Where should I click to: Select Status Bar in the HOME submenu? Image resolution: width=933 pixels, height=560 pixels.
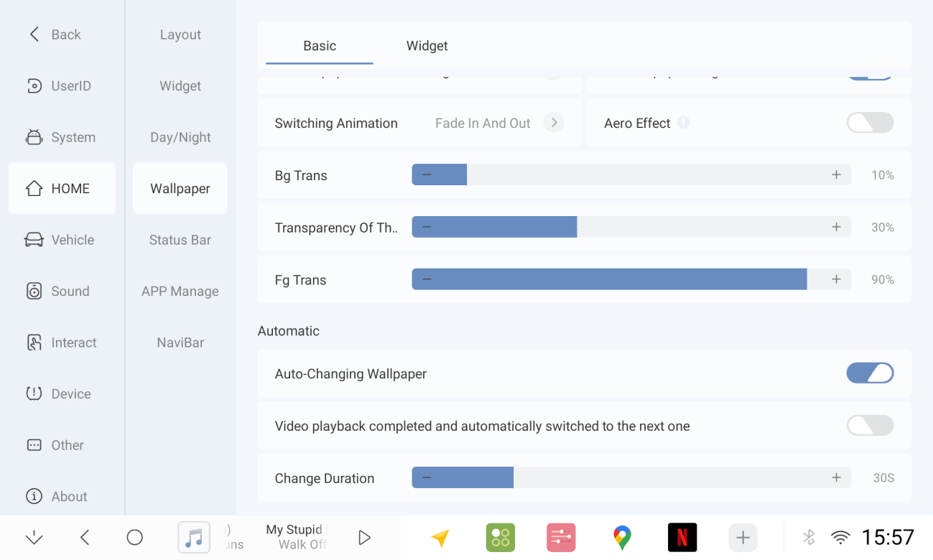(180, 240)
